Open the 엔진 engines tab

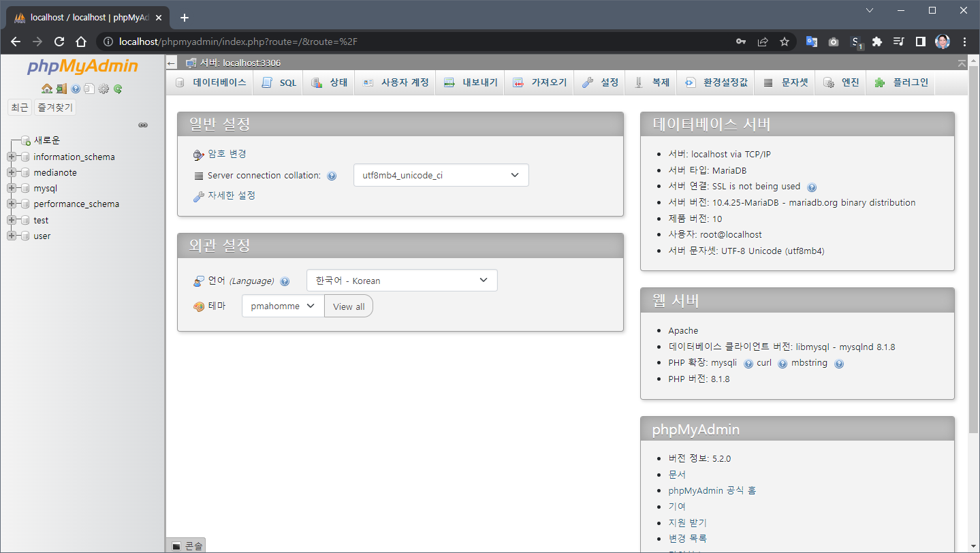coord(841,82)
